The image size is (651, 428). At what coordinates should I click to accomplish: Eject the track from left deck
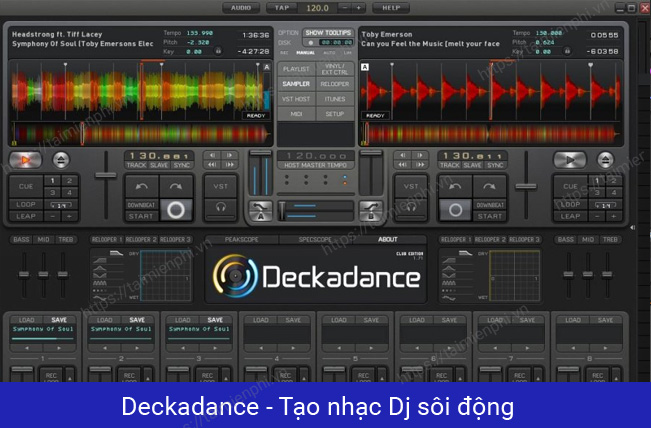click(61, 160)
